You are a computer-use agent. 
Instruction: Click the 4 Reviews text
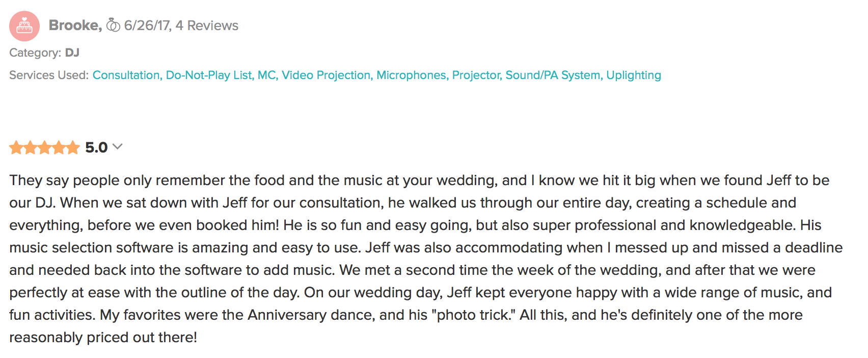[207, 25]
